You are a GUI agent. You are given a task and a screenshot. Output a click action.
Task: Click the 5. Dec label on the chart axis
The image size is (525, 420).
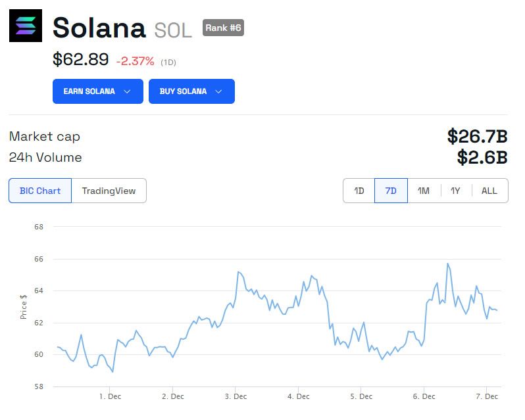point(361,396)
